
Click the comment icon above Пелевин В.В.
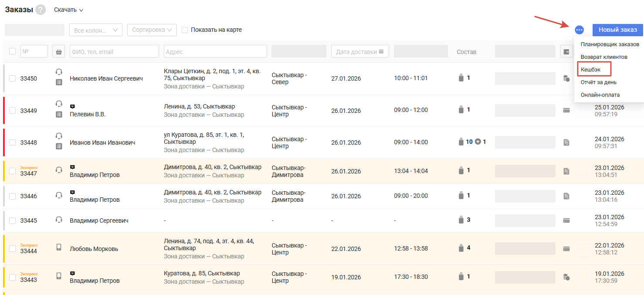[x=72, y=106]
